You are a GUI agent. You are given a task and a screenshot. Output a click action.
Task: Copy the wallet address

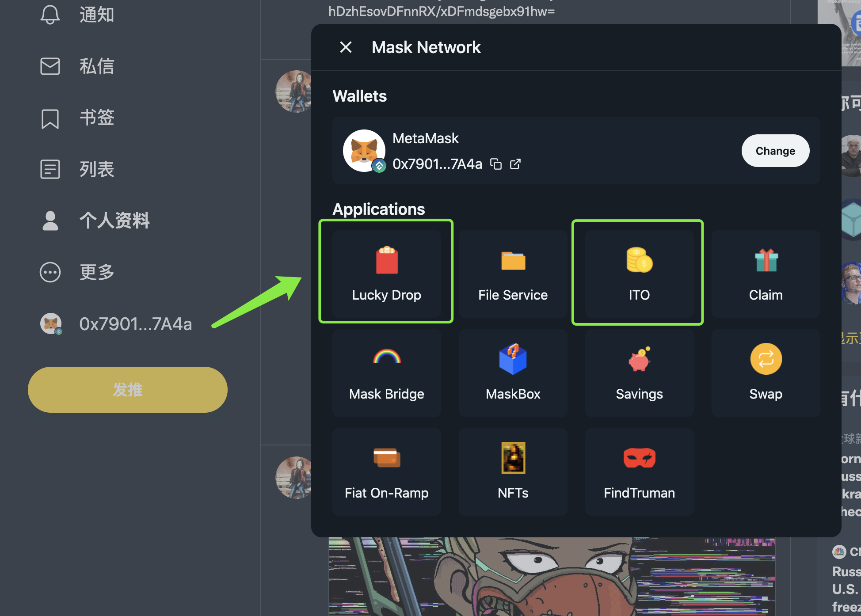coord(496,164)
